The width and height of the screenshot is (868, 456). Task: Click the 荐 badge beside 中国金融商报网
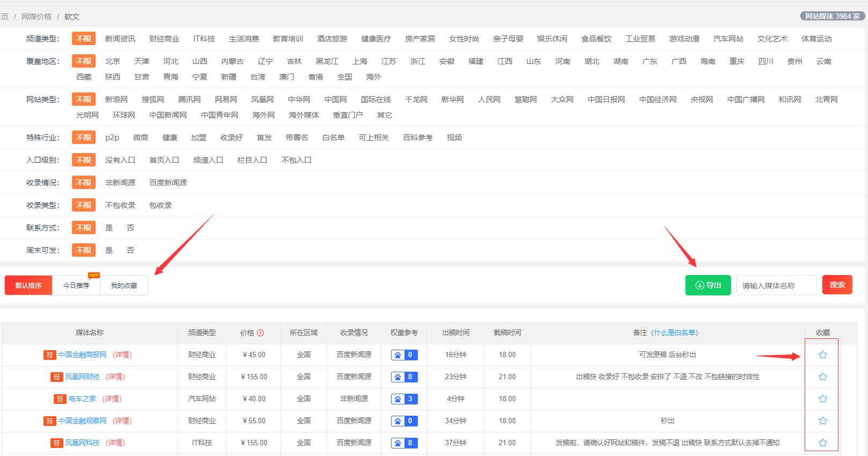click(x=49, y=355)
